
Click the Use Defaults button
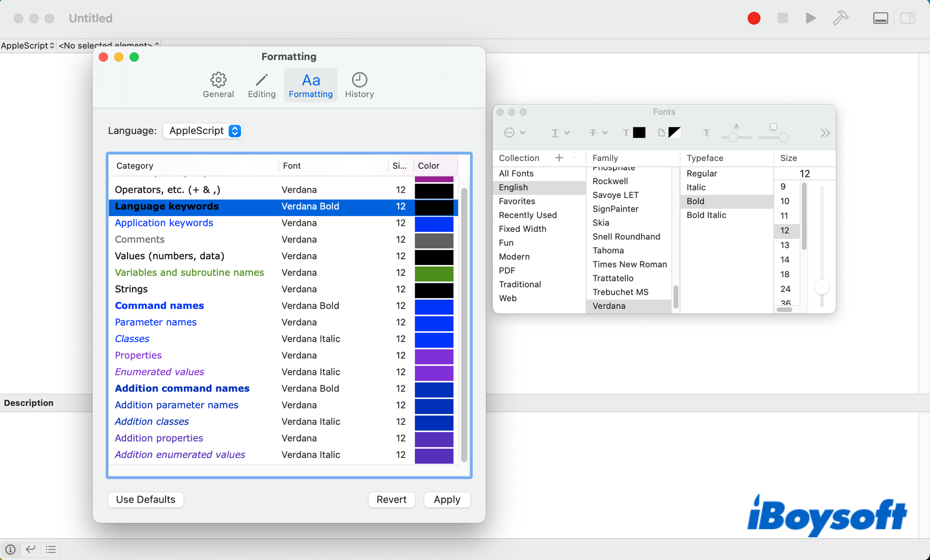pyautogui.click(x=145, y=499)
